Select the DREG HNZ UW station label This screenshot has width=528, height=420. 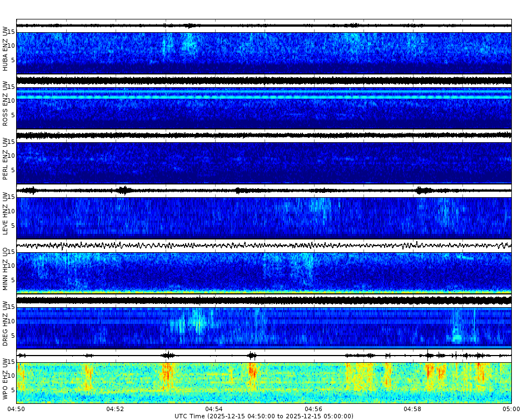(6, 325)
